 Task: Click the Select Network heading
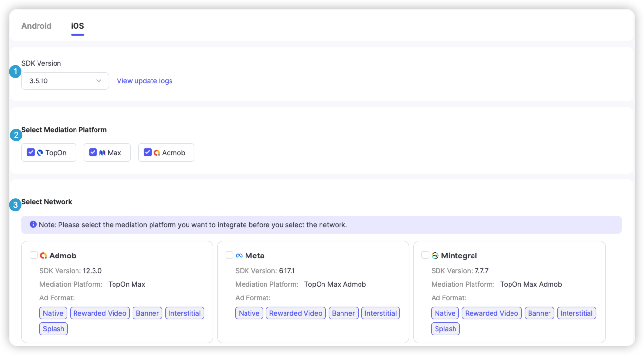click(47, 202)
